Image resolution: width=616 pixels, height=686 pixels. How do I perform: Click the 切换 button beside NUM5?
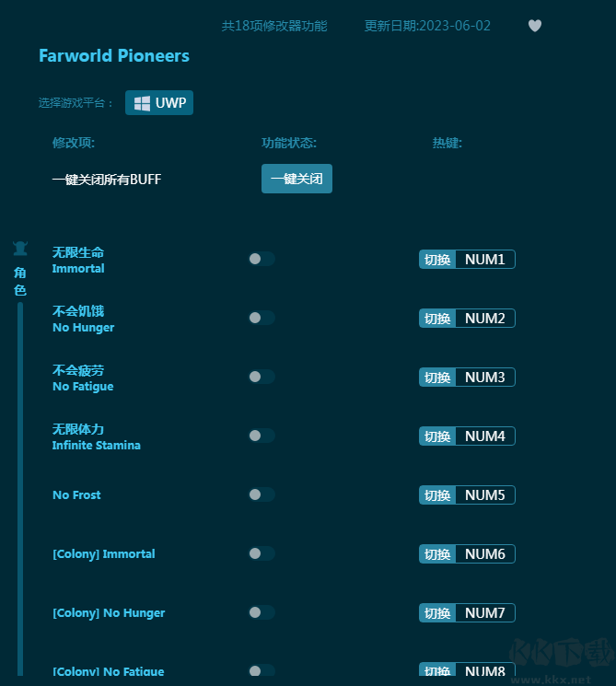pyautogui.click(x=437, y=495)
